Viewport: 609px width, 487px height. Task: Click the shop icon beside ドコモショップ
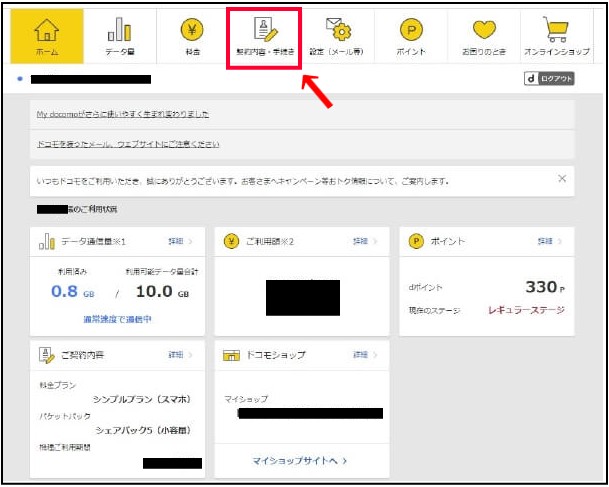[x=231, y=355]
